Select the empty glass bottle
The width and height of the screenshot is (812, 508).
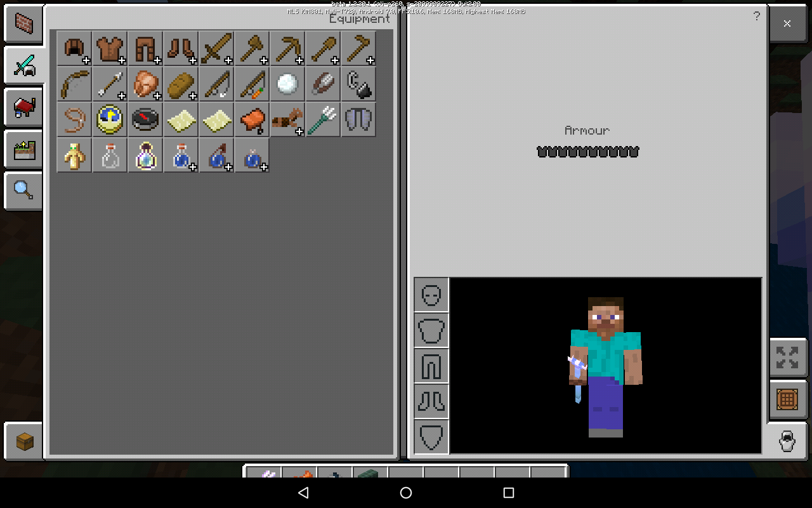coord(110,155)
